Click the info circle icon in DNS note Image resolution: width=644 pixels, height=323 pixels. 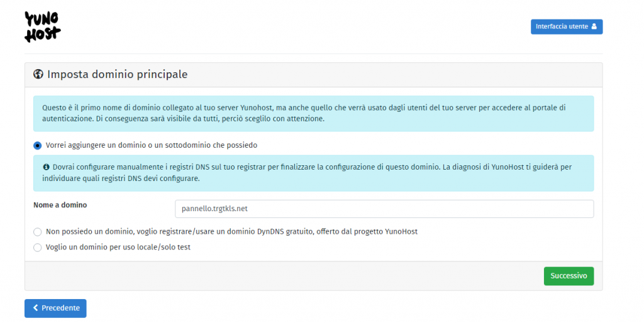[x=46, y=167]
